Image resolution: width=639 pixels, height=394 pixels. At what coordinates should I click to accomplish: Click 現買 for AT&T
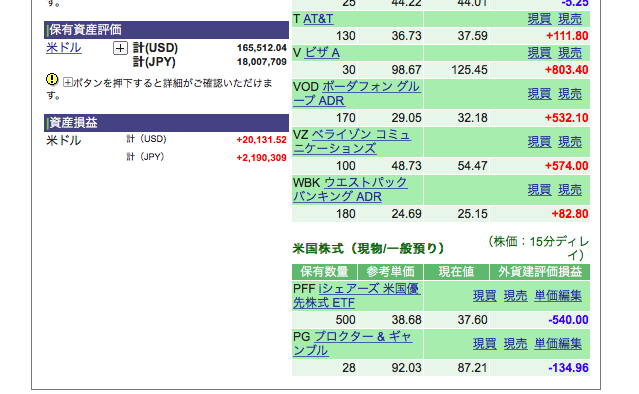click(540, 19)
